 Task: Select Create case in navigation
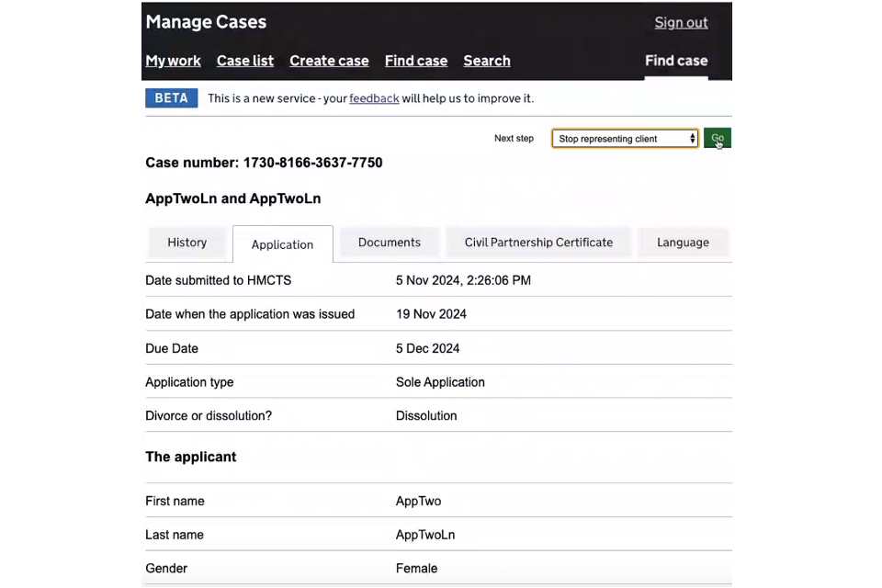click(x=329, y=61)
